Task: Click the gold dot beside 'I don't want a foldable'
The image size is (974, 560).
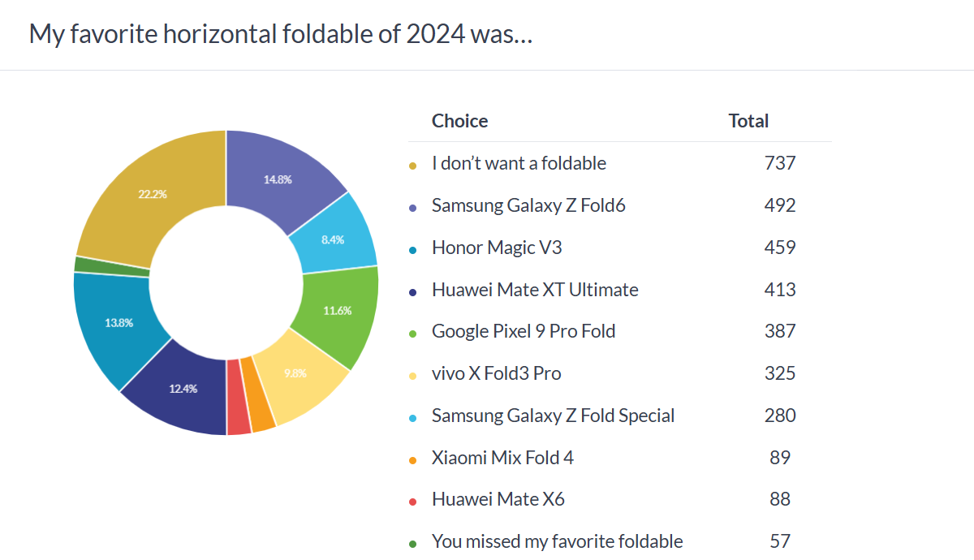Action: coord(413,165)
